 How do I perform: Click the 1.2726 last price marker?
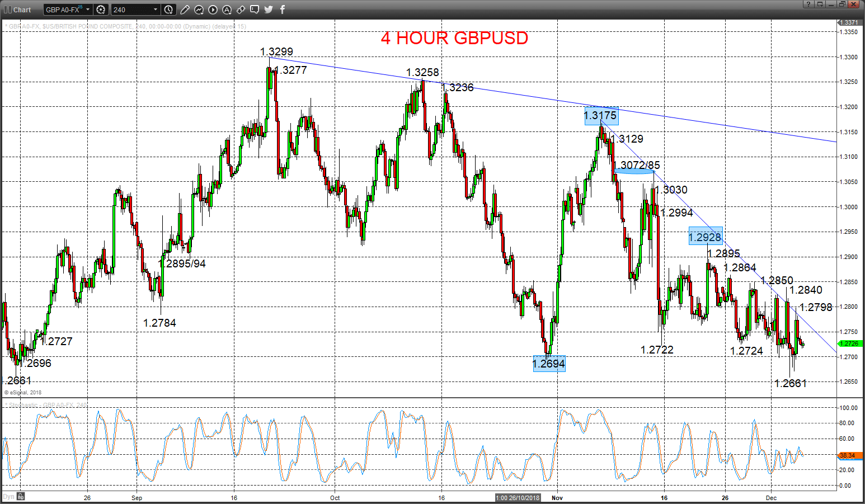tap(850, 343)
